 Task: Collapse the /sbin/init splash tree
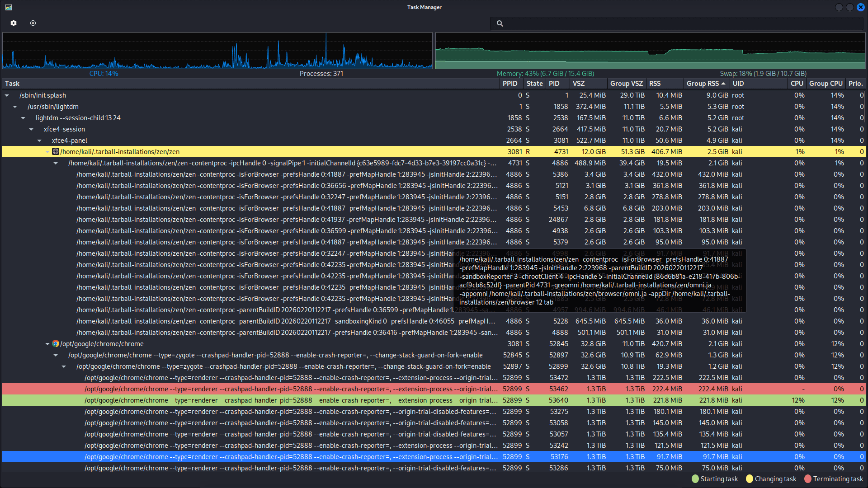[x=7, y=95]
